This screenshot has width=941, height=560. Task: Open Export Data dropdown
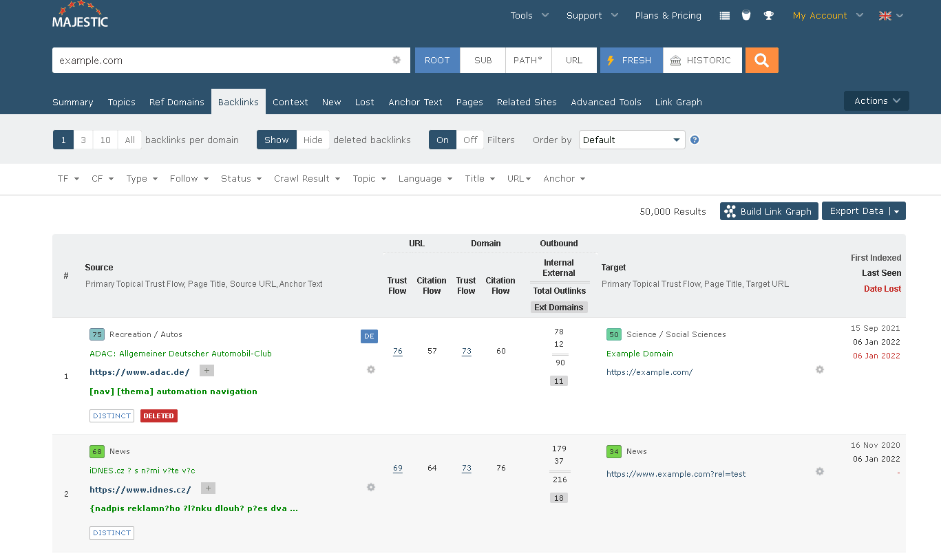(x=864, y=211)
